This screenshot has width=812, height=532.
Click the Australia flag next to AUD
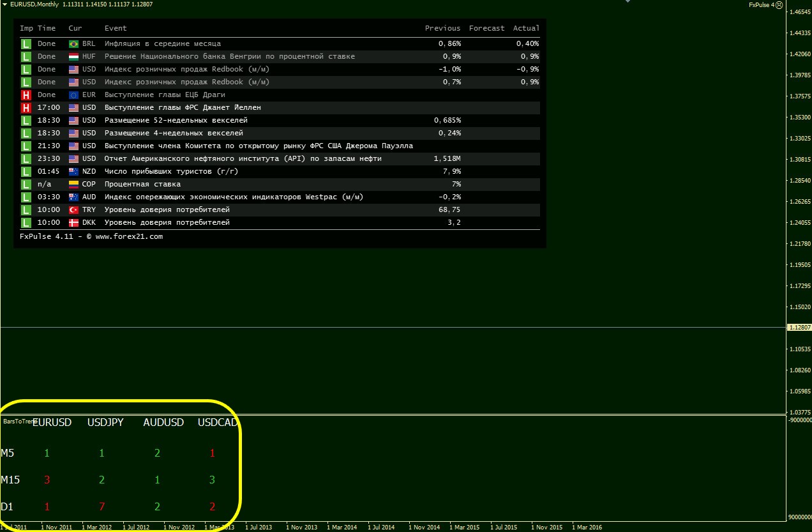73,197
